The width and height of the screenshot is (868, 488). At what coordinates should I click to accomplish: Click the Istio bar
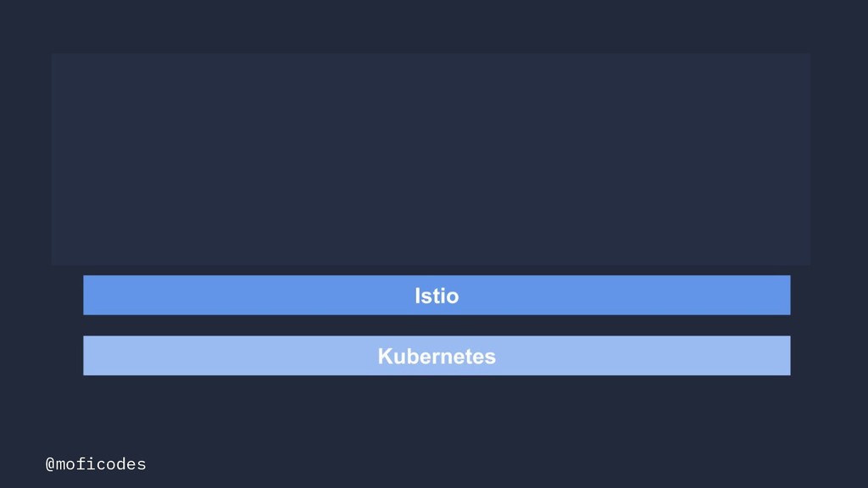[437, 295]
